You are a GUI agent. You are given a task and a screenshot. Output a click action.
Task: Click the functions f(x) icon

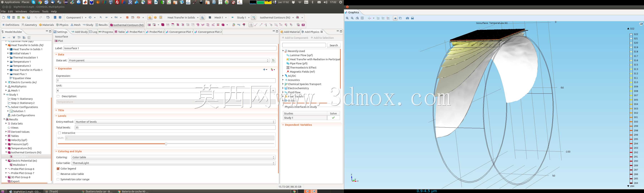[x=116, y=18]
